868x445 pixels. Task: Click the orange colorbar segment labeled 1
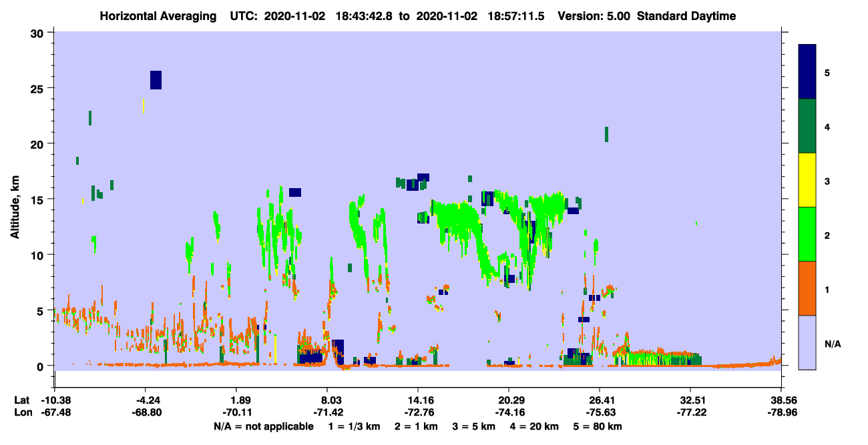807,288
